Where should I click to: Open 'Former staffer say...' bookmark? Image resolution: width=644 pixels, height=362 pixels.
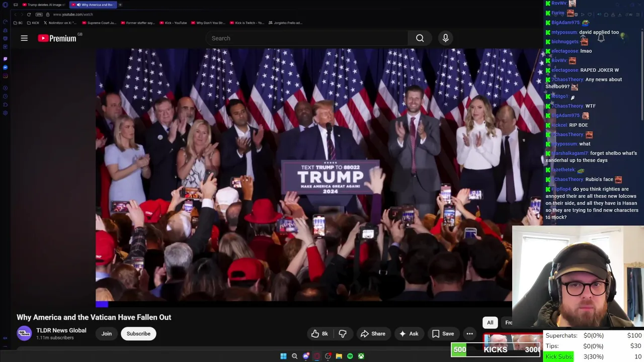[138, 23]
